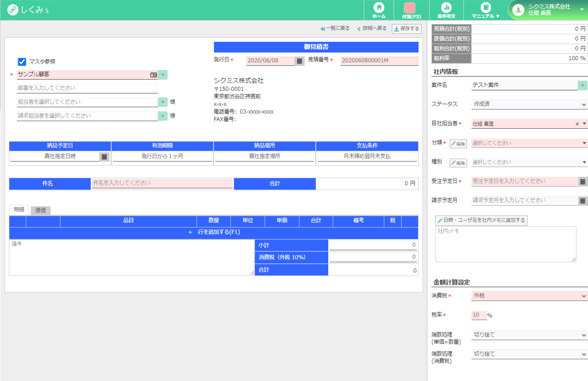Open the 消費税 外税 dropdown
Viewport: 588px width, 381px height.
(x=529, y=296)
